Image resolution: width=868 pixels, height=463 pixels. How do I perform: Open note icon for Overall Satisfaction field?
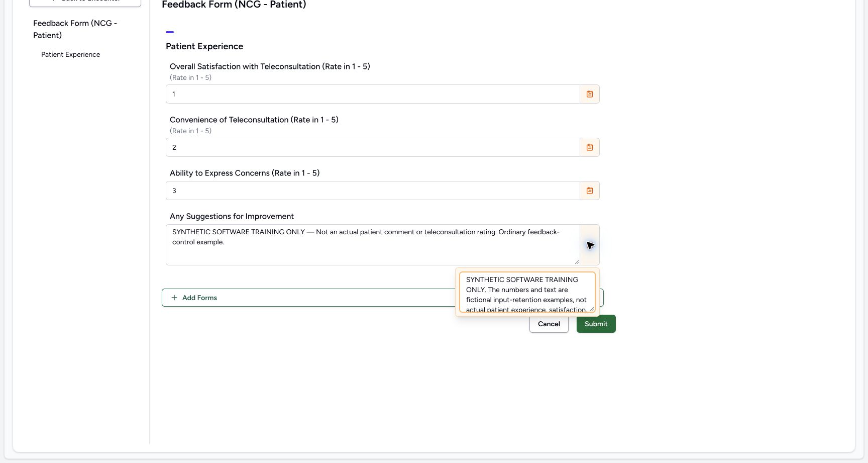pos(590,94)
